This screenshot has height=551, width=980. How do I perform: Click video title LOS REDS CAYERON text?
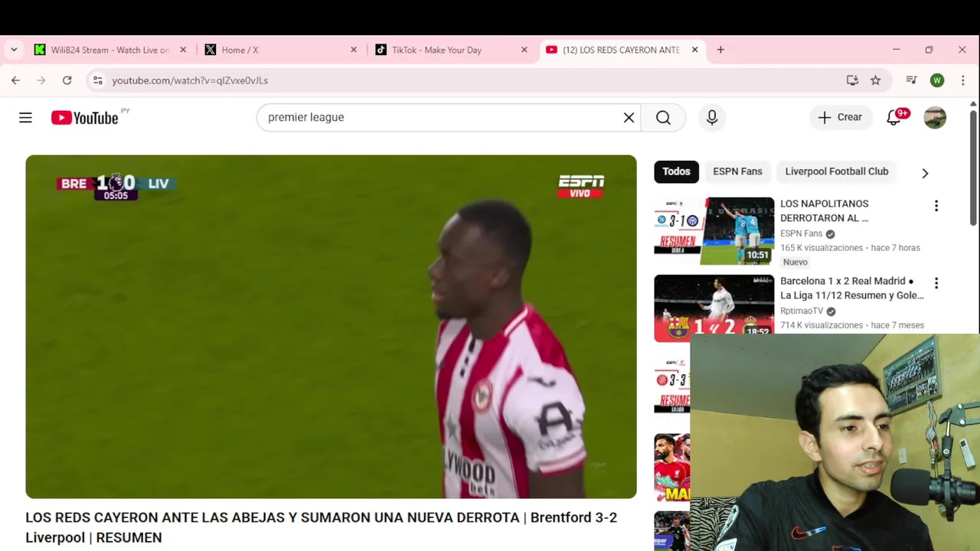pyautogui.click(x=321, y=527)
